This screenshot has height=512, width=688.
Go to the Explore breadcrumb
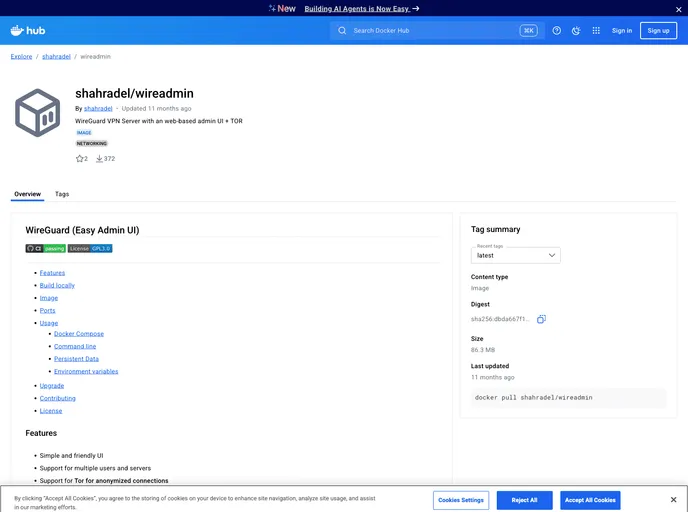(22, 57)
